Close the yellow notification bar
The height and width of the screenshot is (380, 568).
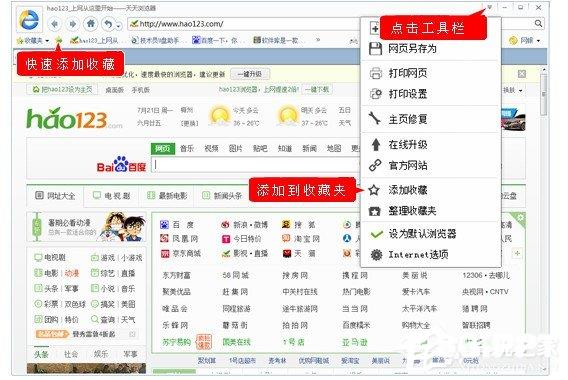522,74
